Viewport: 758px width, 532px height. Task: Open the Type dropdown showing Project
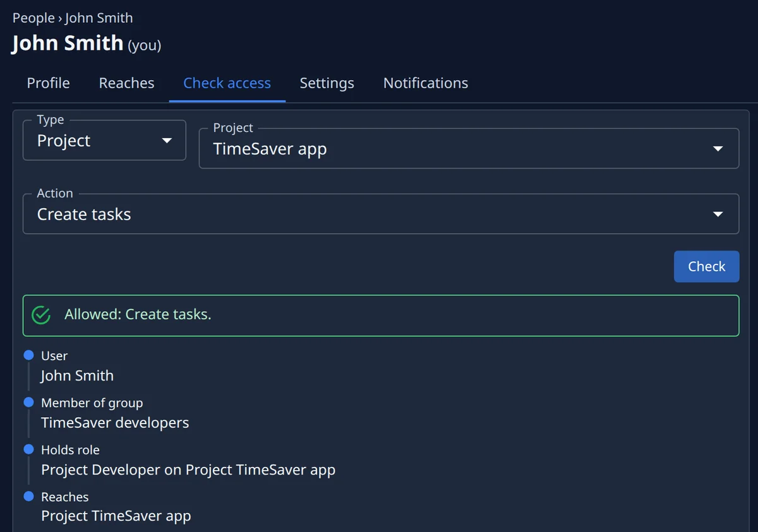coord(104,140)
